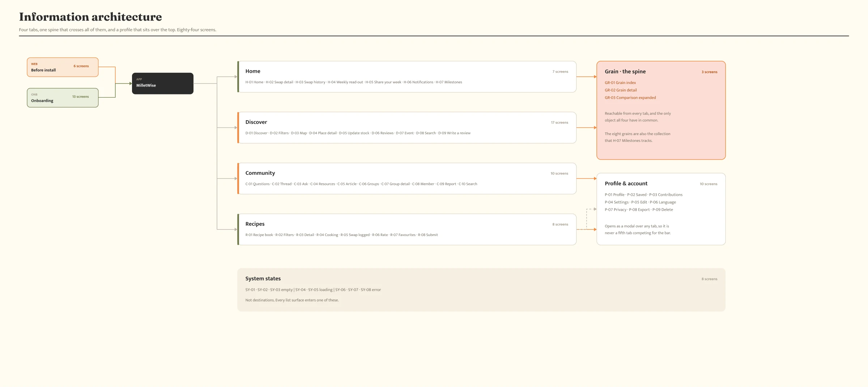868x387 pixels.
Task: Click the "Recipes" card title
Action: (255, 224)
